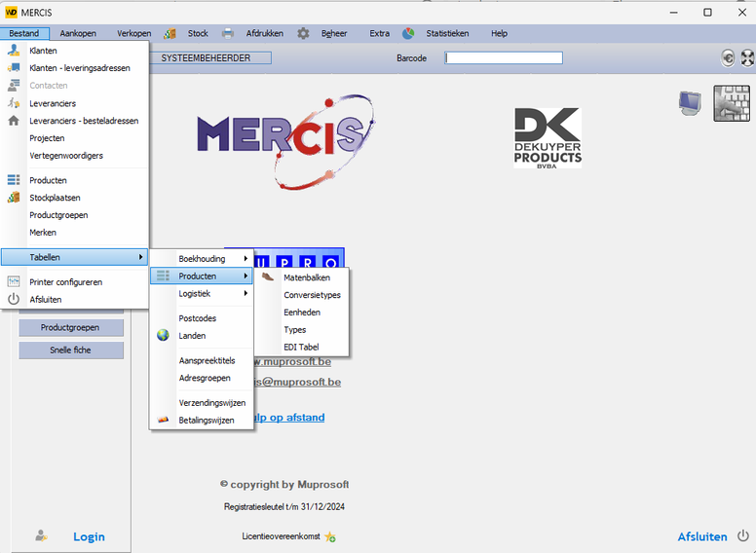Click the Klanten person icon

pos(14,50)
